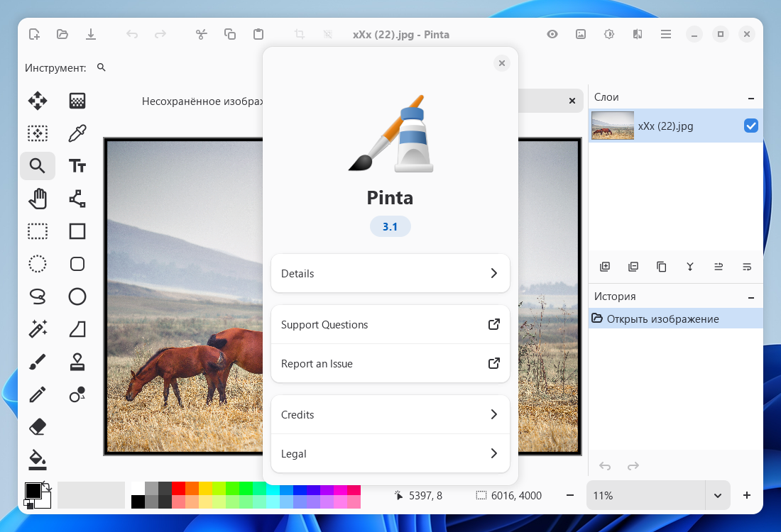The width and height of the screenshot is (781, 532).
Task: Select the Pencil tool
Action: (x=38, y=394)
